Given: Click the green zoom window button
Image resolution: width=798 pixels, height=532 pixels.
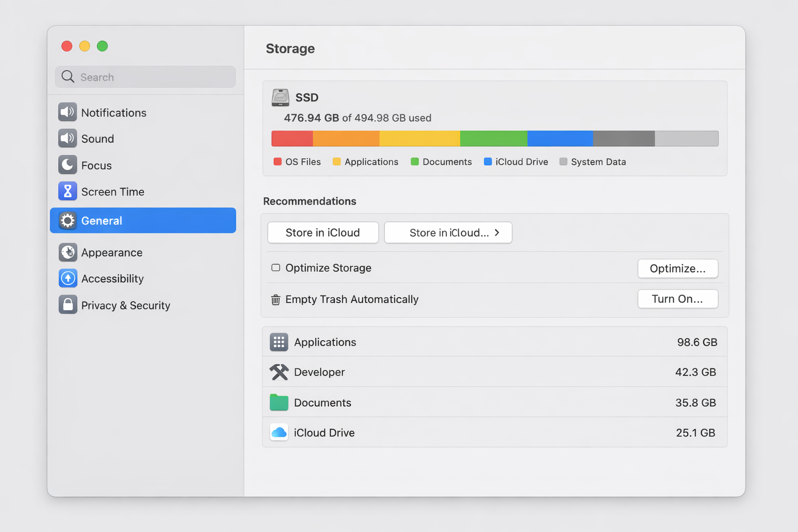Looking at the screenshot, I should pos(102,46).
